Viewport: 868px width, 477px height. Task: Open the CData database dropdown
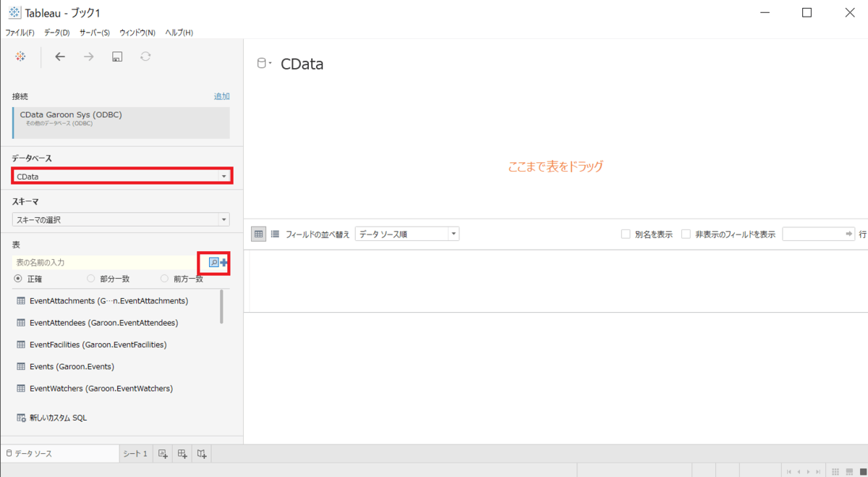click(x=122, y=176)
